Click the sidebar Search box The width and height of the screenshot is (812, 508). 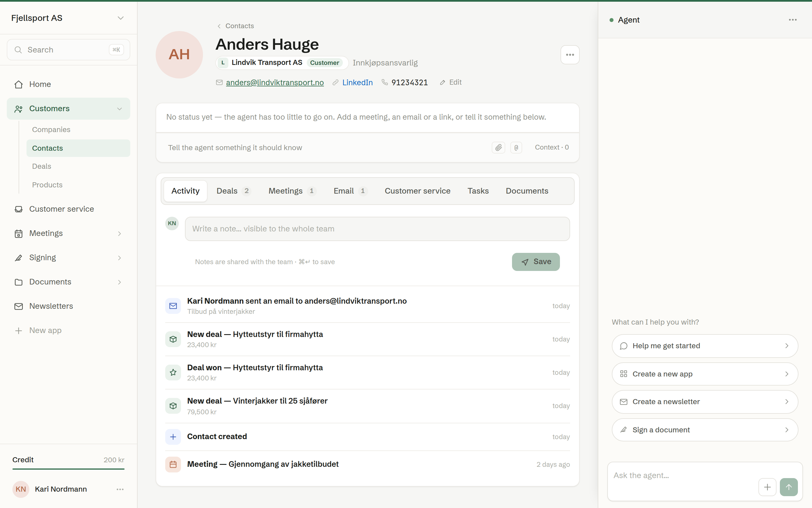[x=69, y=50]
